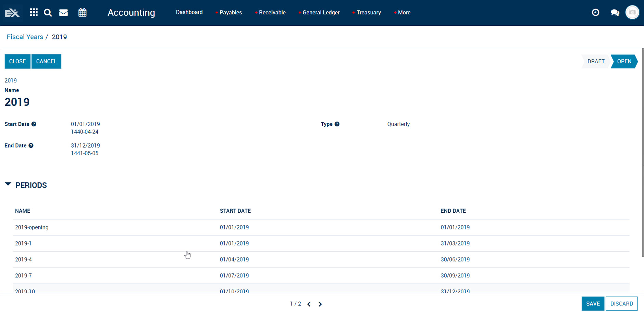Click the EX logo icon
The image size is (644, 314).
[12, 13]
